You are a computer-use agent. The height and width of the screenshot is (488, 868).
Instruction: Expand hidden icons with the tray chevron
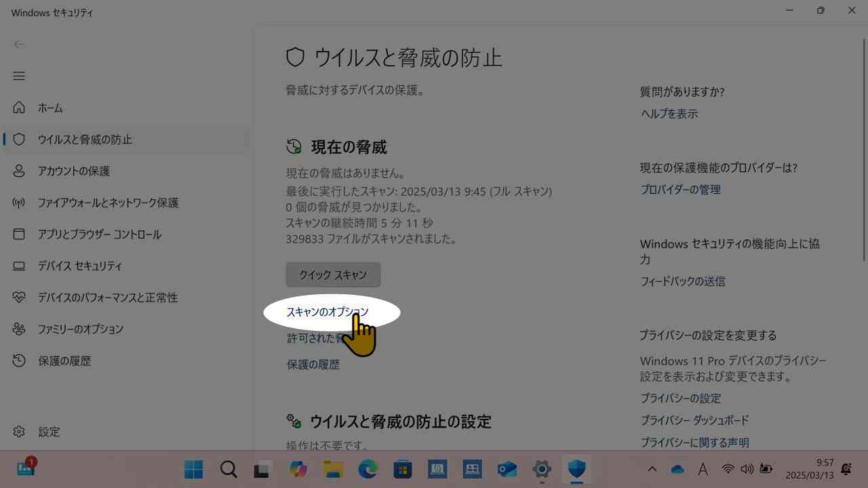coord(652,469)
